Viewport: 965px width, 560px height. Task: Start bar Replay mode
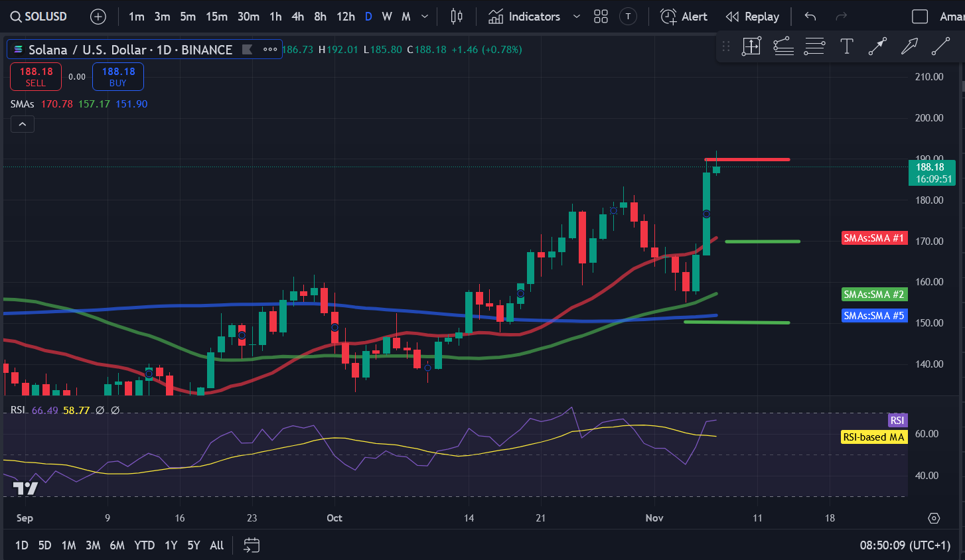753,17
